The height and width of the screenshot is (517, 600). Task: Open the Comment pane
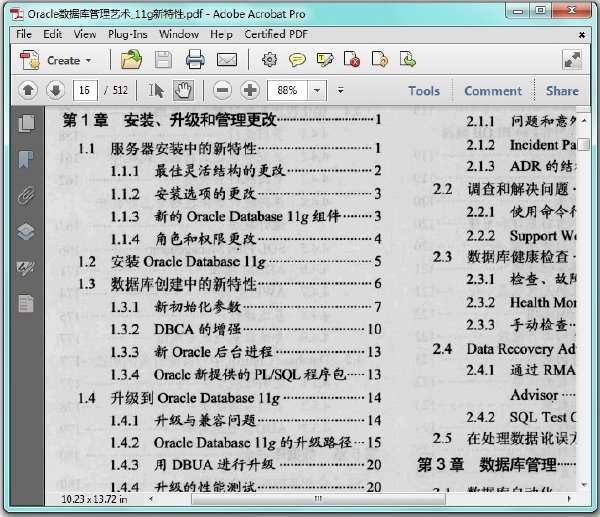(493, 91)
